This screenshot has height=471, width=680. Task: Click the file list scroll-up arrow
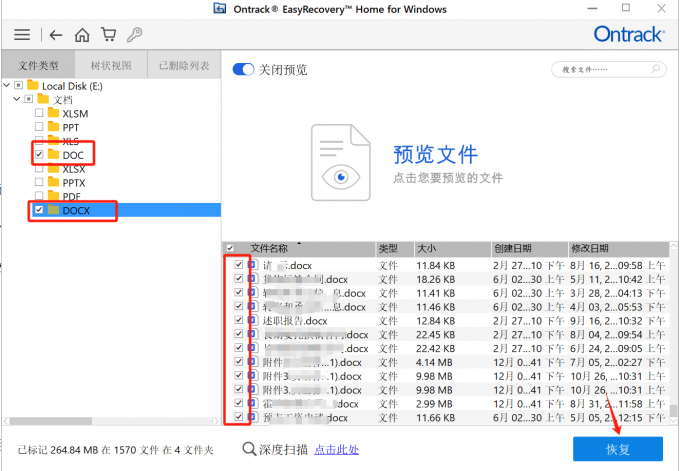coord(673,245)
